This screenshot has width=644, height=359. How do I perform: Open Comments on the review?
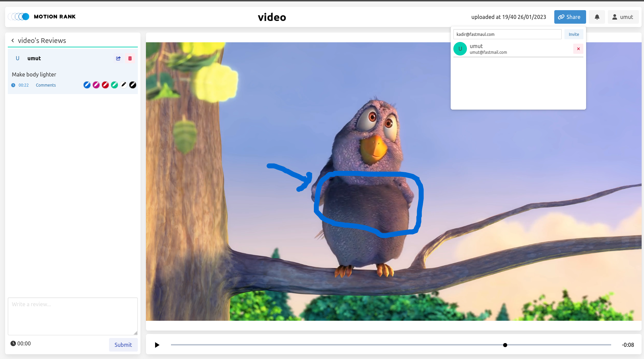(46, 85)
